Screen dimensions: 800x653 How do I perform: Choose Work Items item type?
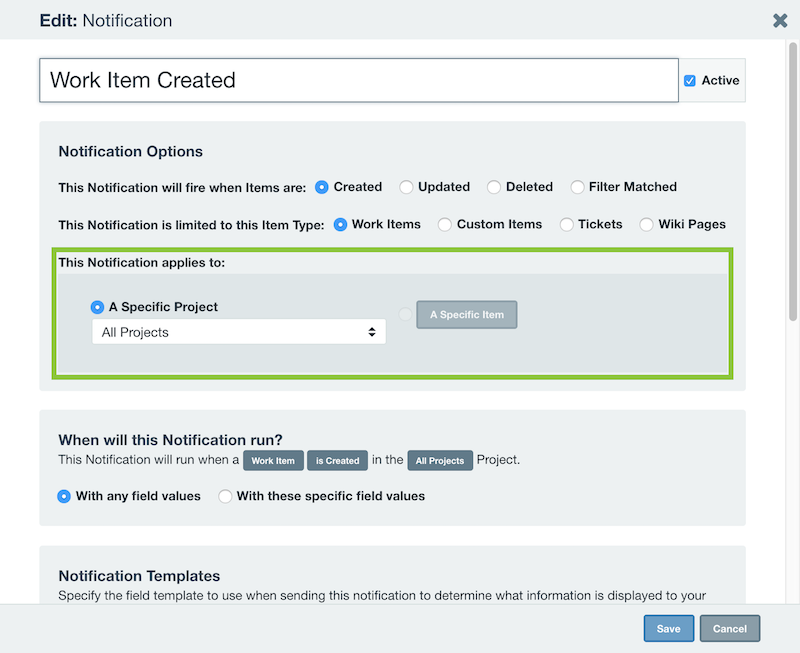pyautogui.click(x=340, y=224)
